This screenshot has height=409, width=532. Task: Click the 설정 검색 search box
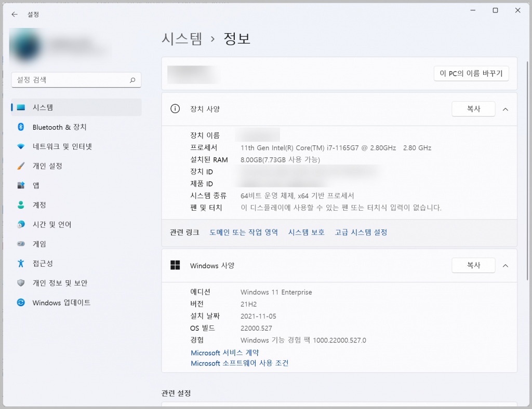[76, 80]
